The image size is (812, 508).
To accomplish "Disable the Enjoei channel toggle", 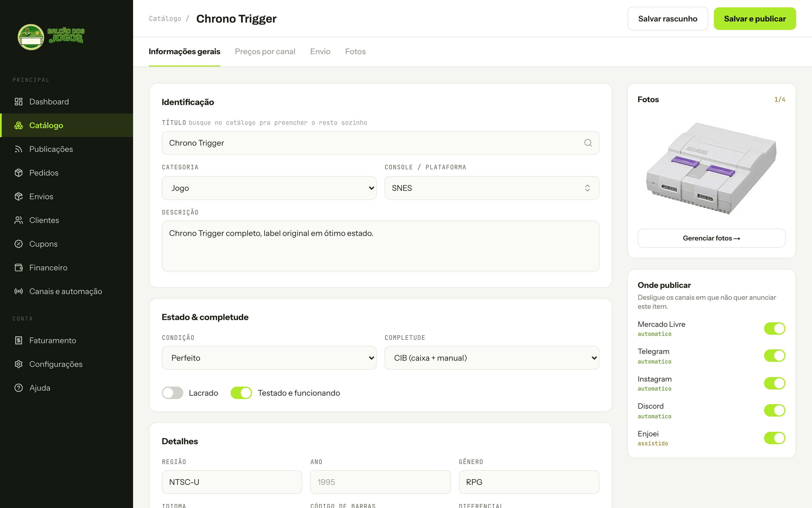I will (x=775, y=438).
